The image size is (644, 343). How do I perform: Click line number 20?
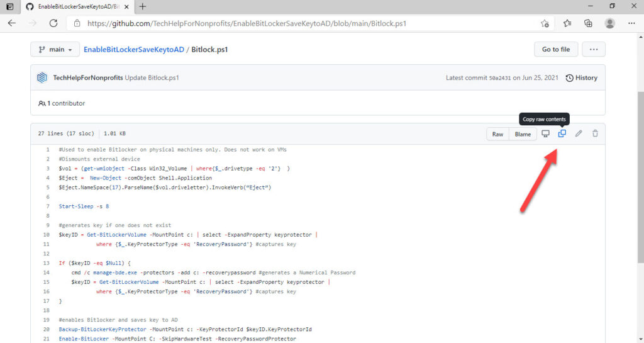tap(47, 329)
